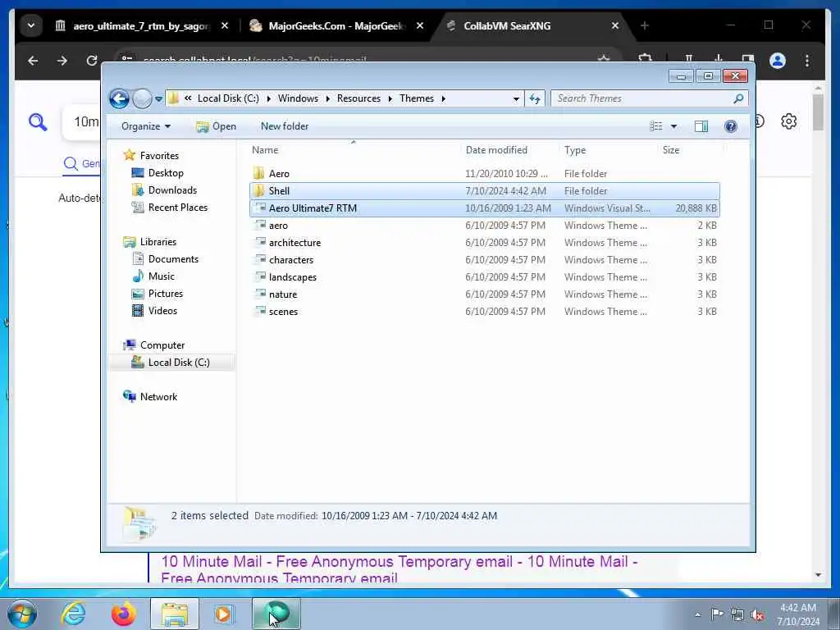Sort files by Date modified column
Image resolution: width=840 pixels, height=630 pixels.
(496, 150)
